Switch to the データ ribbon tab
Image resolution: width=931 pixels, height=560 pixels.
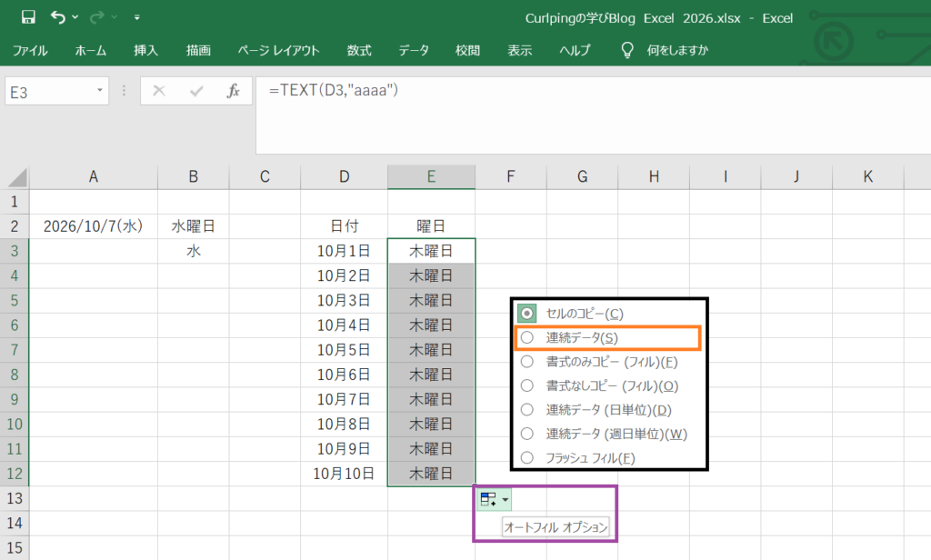[414, 51]
